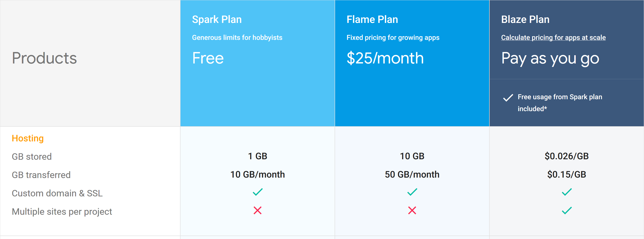Select the Blaze Plan title
Screen dimensions: 644x239
pyautogui.click(x=525, y=19)
